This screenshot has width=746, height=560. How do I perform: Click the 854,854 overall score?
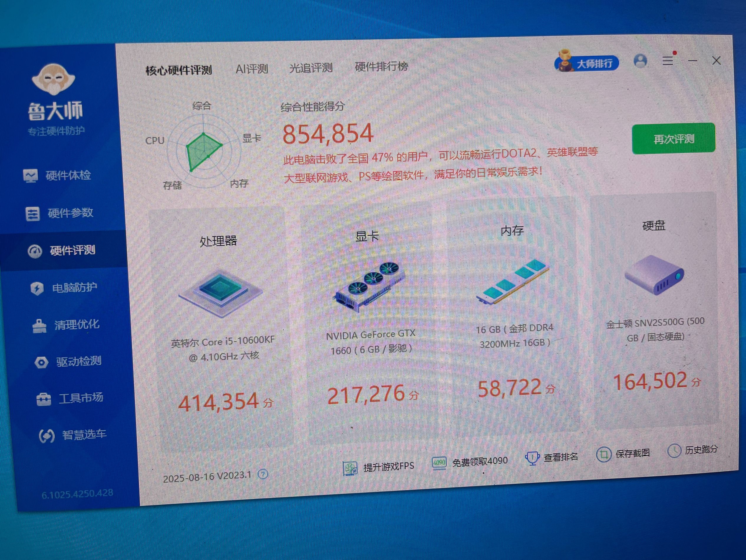tap(328, 134)
